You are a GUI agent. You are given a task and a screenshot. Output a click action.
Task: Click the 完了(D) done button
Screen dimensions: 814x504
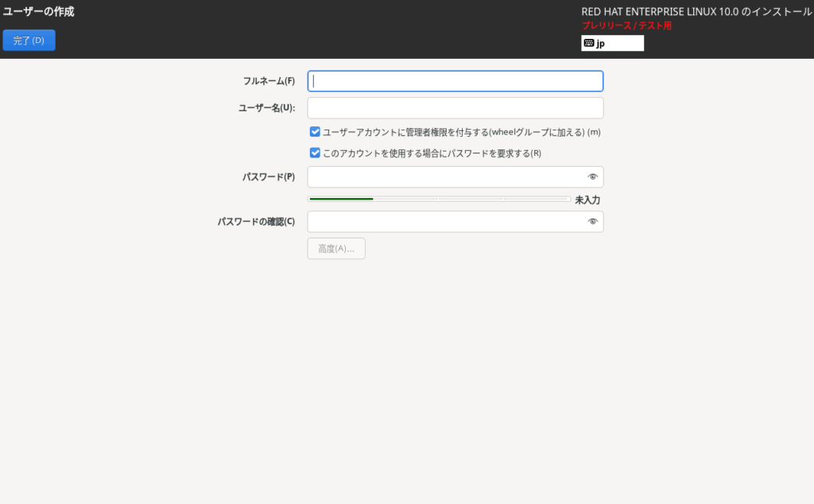(29, 41)
